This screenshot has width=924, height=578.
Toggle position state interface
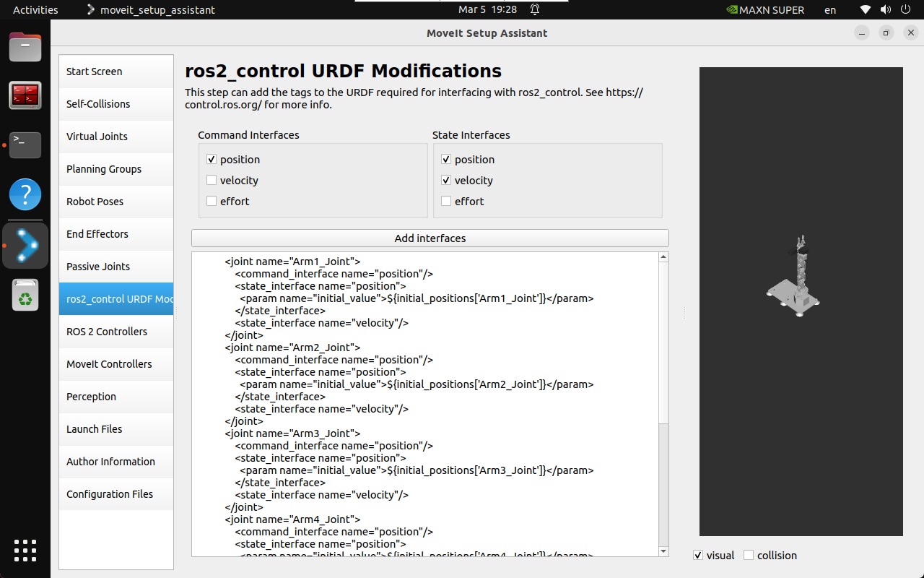point(446,160)
